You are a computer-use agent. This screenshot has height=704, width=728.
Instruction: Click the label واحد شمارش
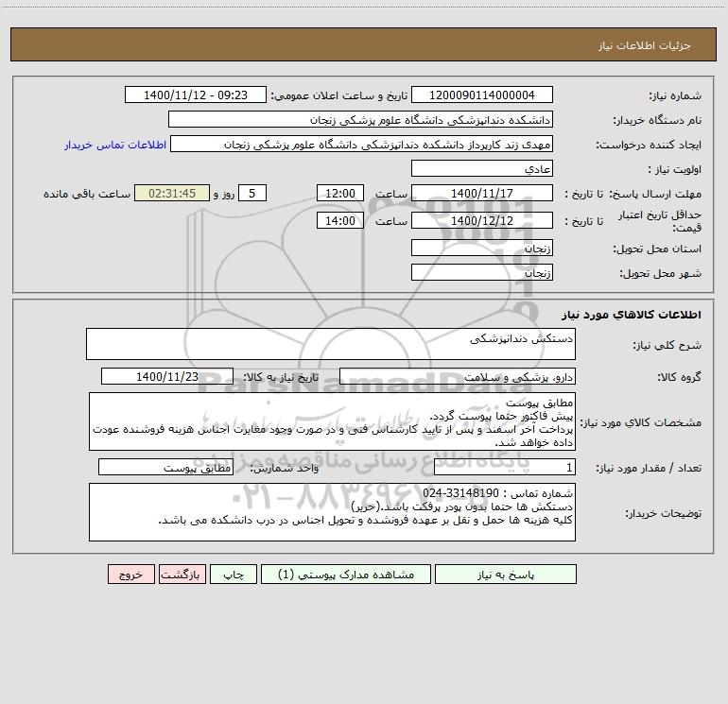(x=285, y=468)
